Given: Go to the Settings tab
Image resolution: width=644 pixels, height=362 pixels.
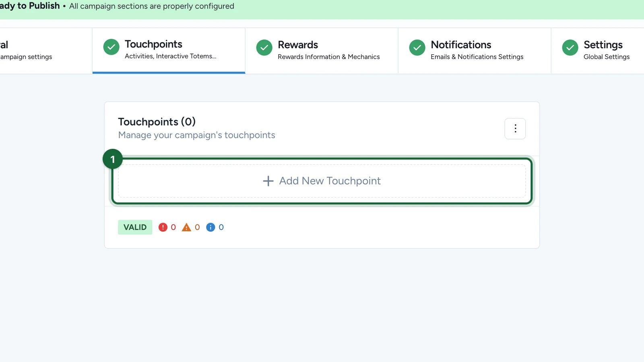Looking at the screenshot, I should [598, 51].
